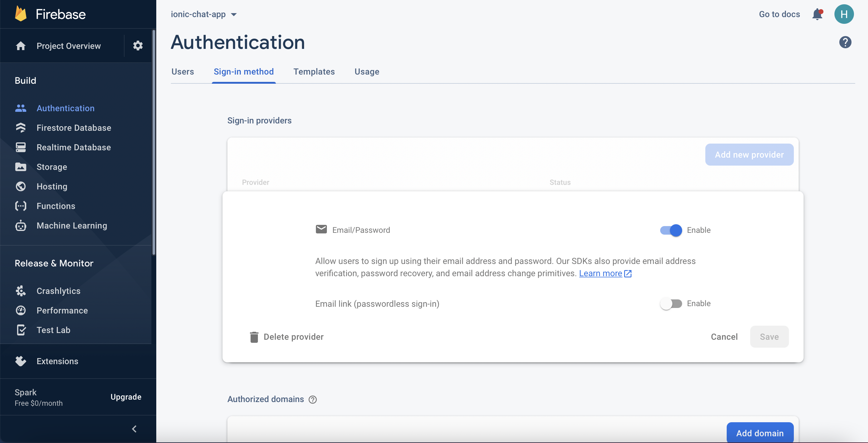
Task: Toggle the Email/Password enable switch
Action: coord(671,230)
